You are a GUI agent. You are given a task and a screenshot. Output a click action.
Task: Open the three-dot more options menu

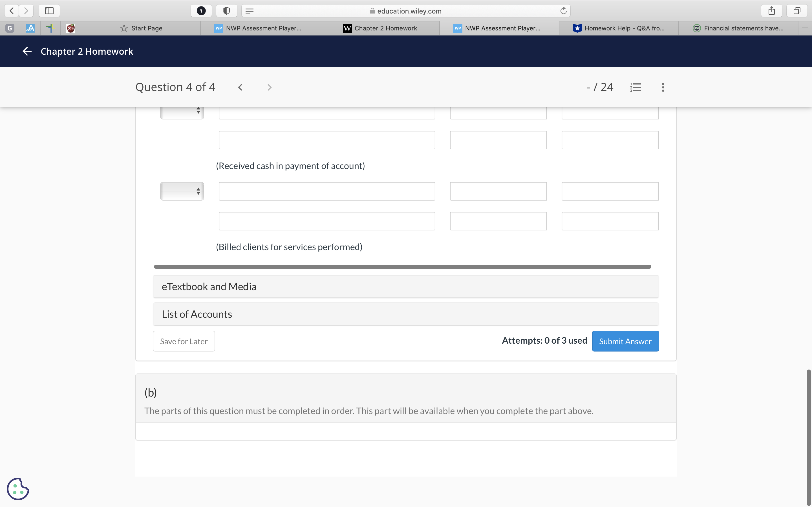(663, 88)
